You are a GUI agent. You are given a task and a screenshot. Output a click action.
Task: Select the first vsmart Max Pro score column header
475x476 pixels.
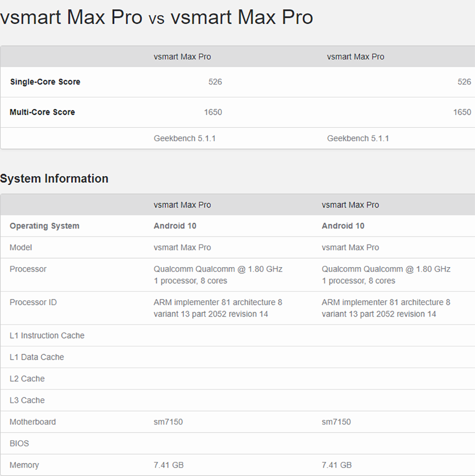(x=182, y=57)
